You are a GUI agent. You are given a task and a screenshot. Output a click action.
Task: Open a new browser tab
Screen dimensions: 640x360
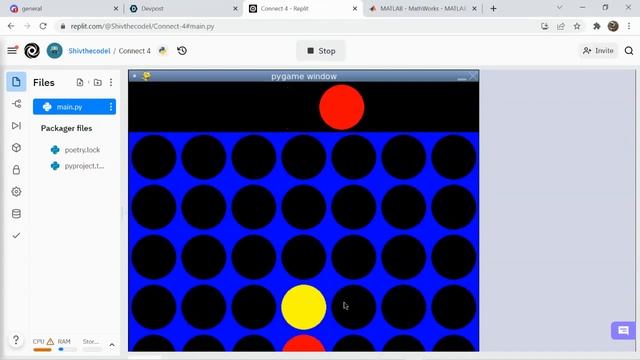(x=493, y=9)
